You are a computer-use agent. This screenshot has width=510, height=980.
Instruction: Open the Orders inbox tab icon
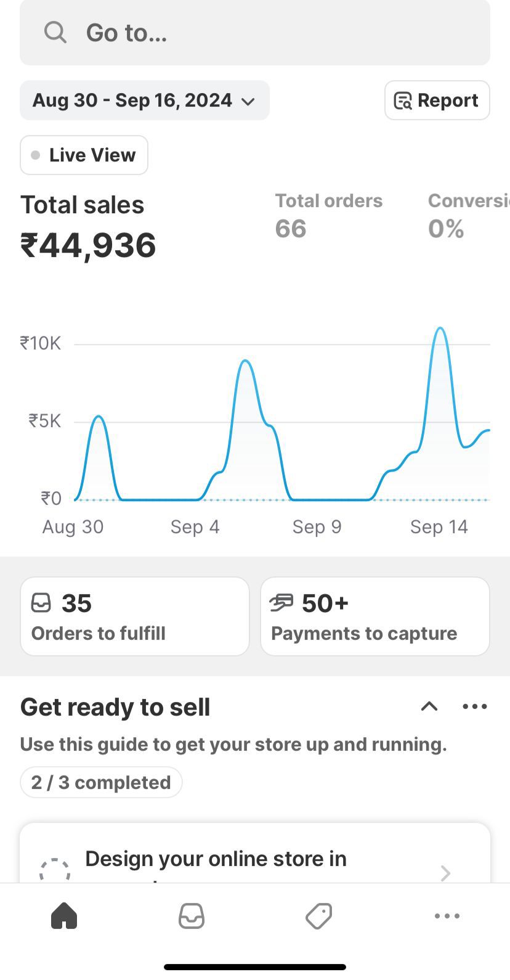click(192, 916)
